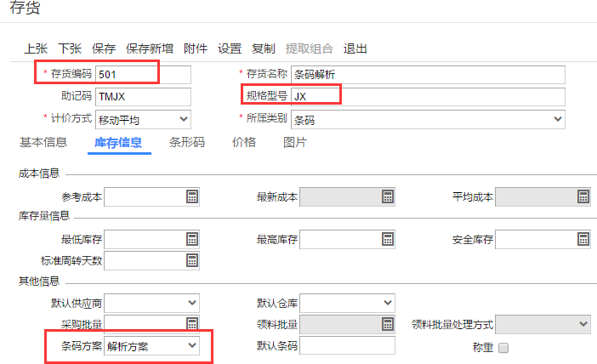The height and width of the screenshot is (364, 597).
Task: Focus the 助记码 input field
Action: pos(143,97)
